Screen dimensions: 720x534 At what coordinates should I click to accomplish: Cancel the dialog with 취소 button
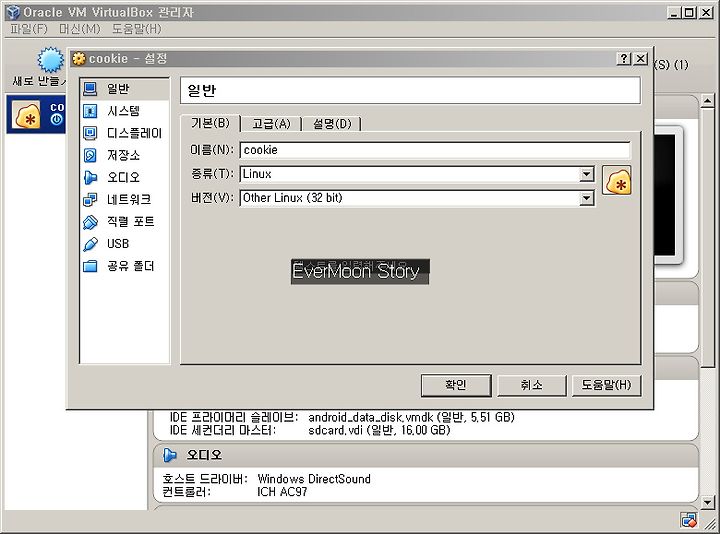[531, 385]
